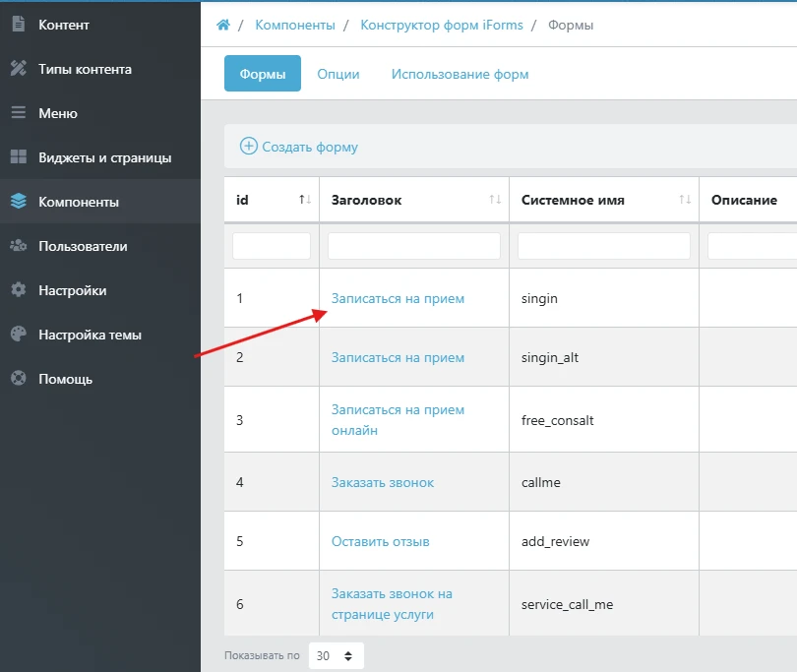Open the Использование форм tab
The width and height of the screenshot is (797, 672).
click(x=460, y=74)
